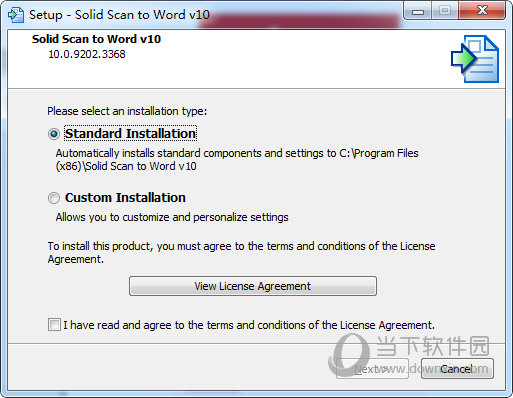
Task: Click the Next button
Action: tap(372, 369)
